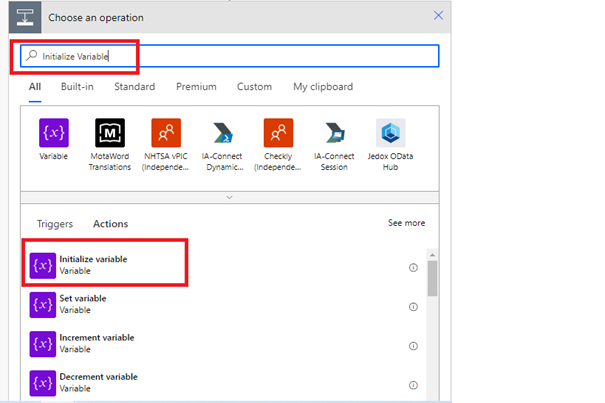Close the Choose an operation panel
This screenshot has height=403, width=605.
(438, 15)
